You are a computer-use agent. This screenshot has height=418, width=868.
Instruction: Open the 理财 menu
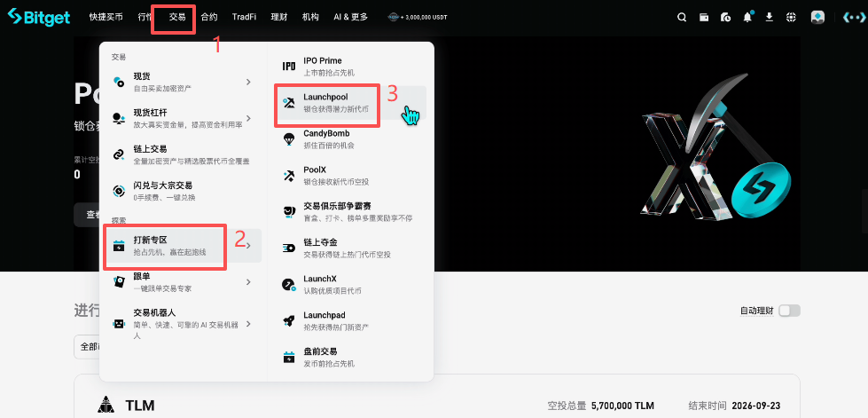[x=279, y=17]
